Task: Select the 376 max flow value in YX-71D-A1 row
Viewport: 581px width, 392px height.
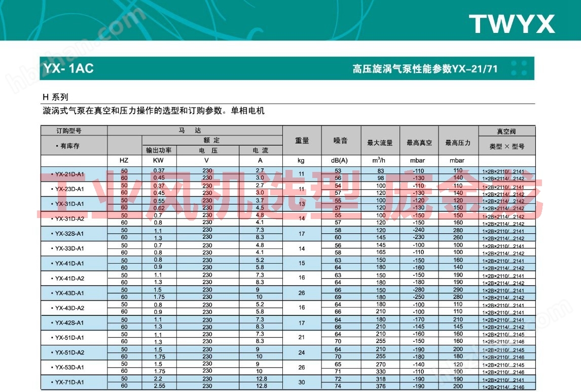Action: (381, 386)
